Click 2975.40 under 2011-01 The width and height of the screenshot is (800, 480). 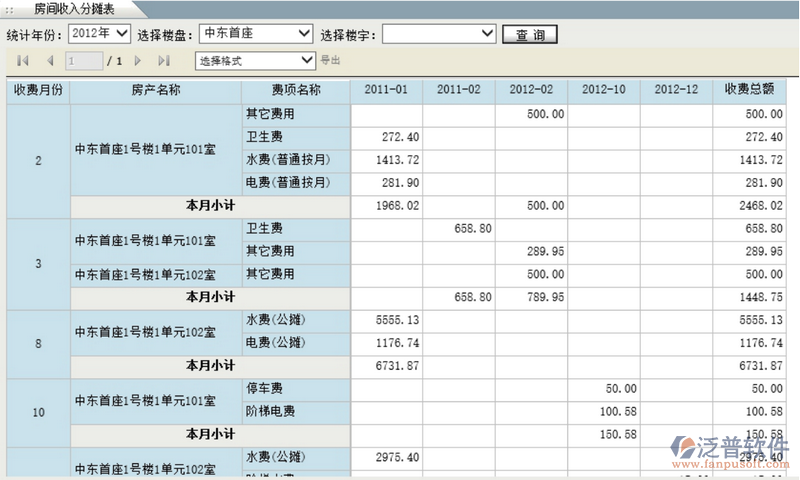(397, 458)
